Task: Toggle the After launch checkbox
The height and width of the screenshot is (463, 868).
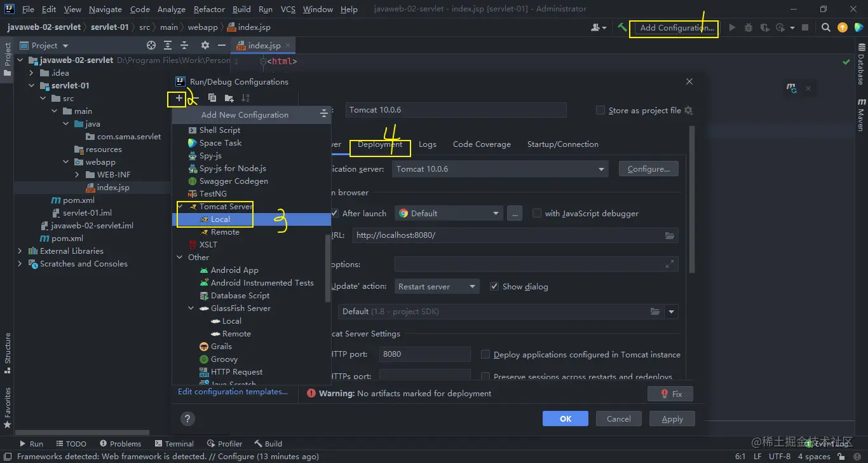Action: click(x=335, y=213)
